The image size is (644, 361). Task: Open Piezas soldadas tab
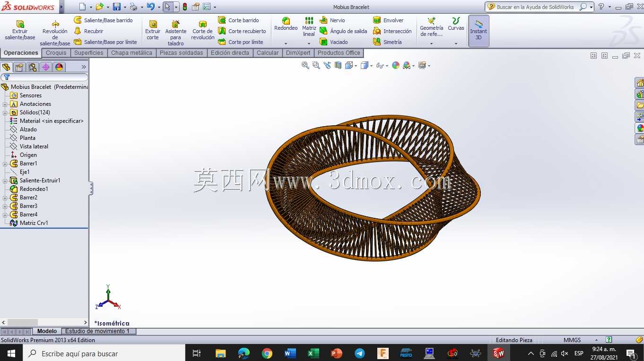(181, 53)
